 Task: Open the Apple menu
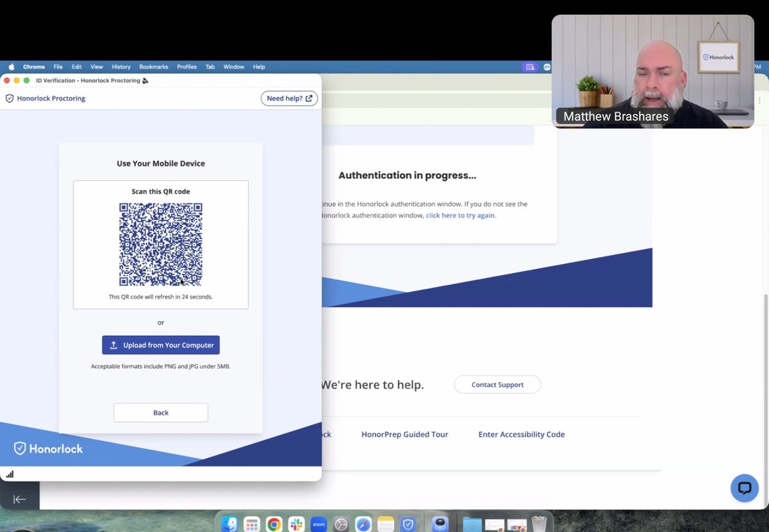[x=11, y=67]
